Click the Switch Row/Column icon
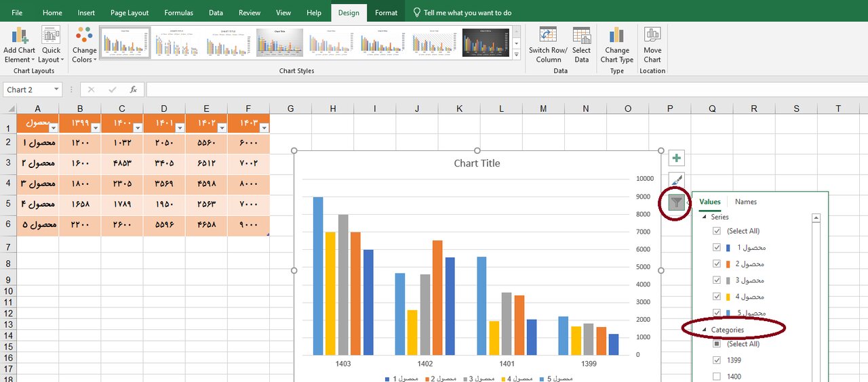 tap(548, 37)
